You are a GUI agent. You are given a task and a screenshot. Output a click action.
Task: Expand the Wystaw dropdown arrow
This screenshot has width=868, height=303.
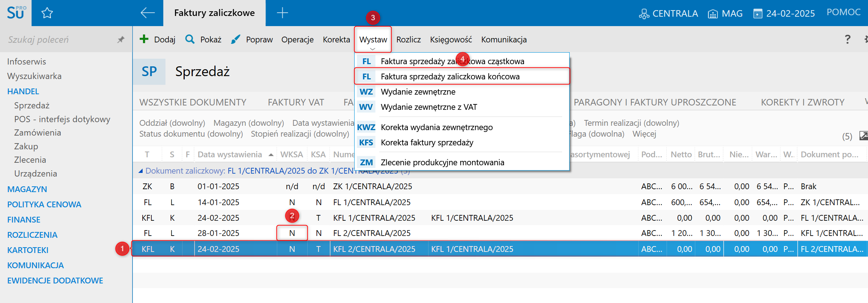pyautogui.click(x=372, y=49)
